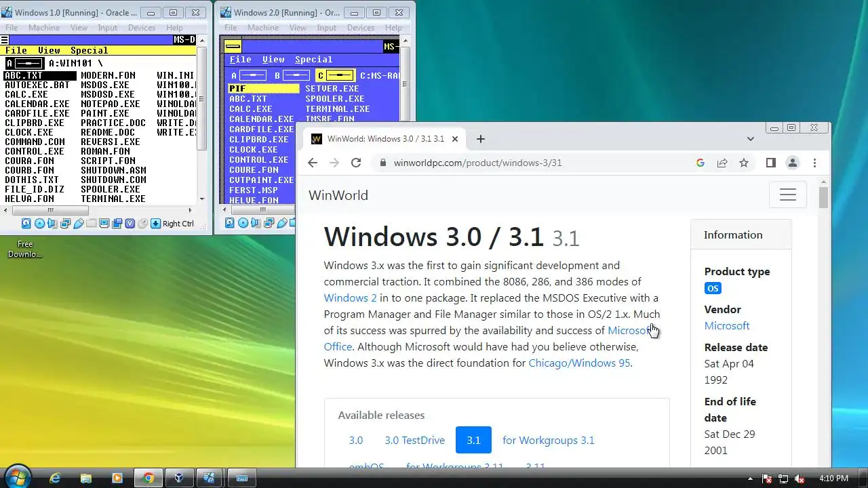Click the OS product type badge
The image size is (868, 488).
[713, 288]
